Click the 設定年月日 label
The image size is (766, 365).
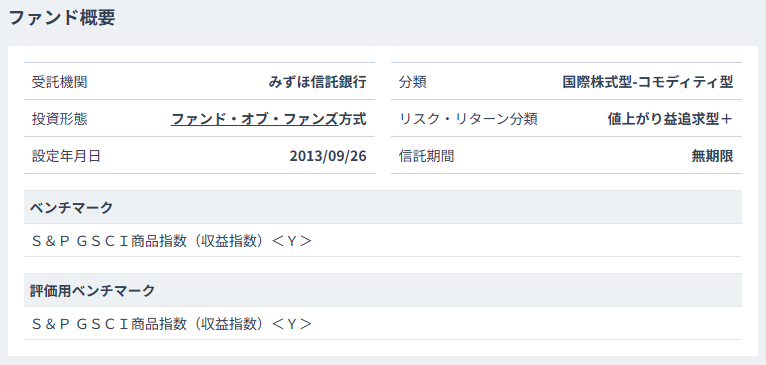click(66, 156)
